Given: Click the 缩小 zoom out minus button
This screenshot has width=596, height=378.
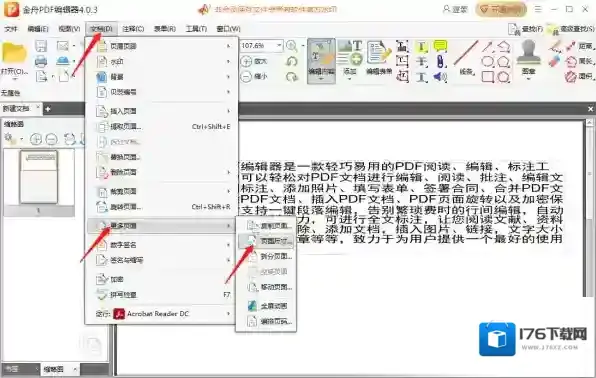Looking at the screenshot, I should 254,76.
